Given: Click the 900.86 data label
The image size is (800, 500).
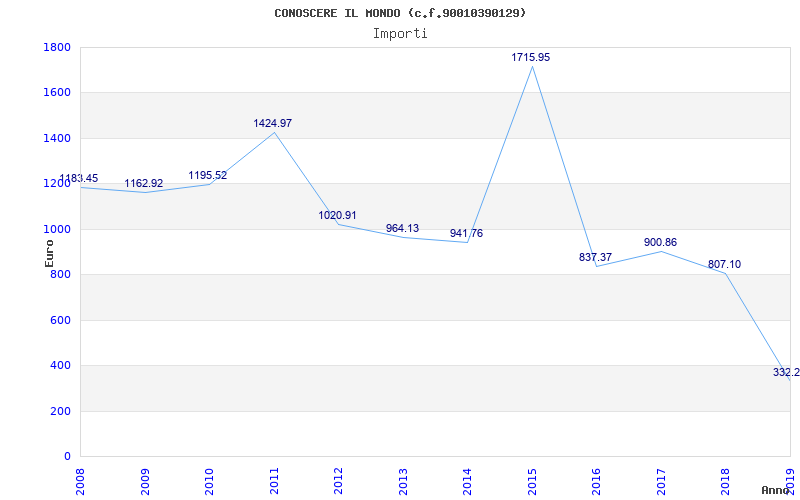Looking at the screenshot, I should pos(660,242).
